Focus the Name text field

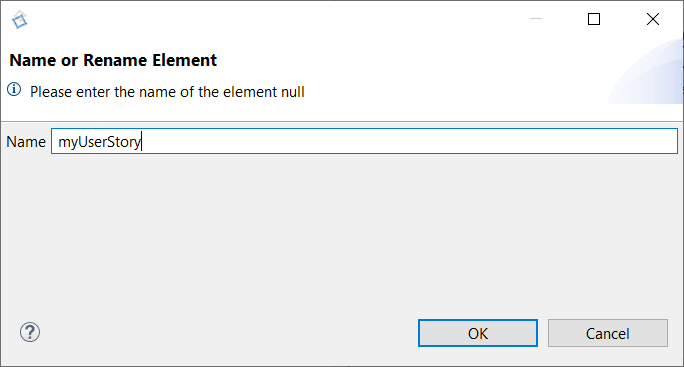[364, 141]
